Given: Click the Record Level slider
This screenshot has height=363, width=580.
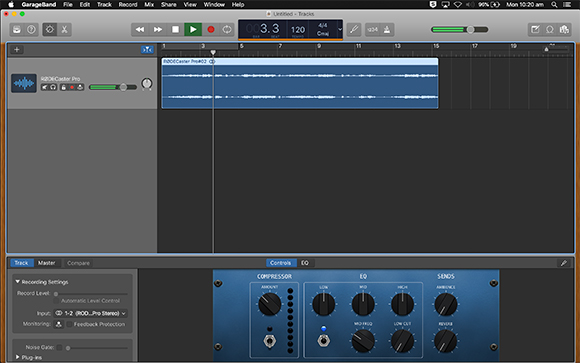Looking at the screenshot, I should coord(91,294).
